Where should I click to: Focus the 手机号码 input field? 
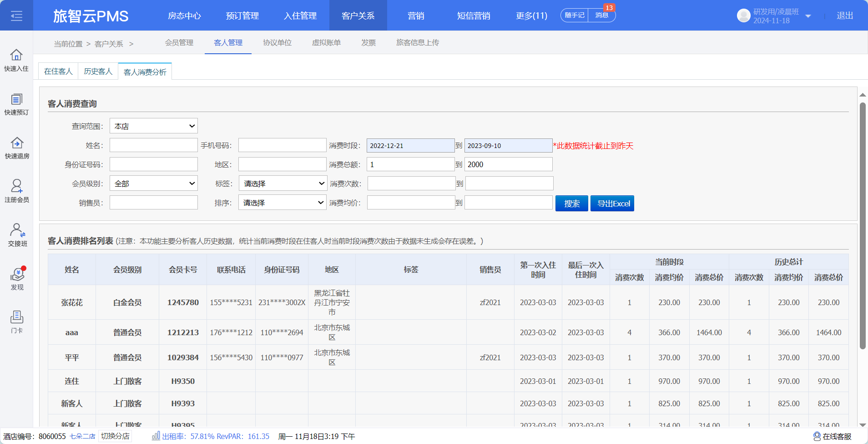point(283,145)
